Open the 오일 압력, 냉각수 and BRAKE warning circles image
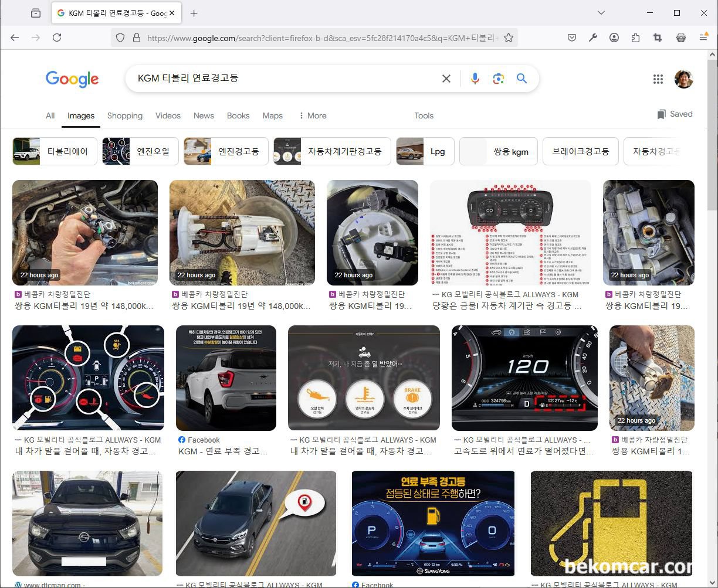Viewport: 718px width, 588px height. (364, 378)
